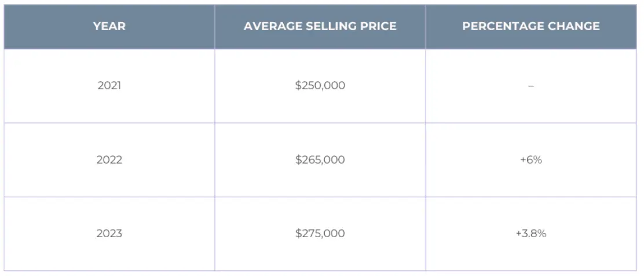This screenshot has height=276, width=644.
Task: Select the dash cell in the 2021 row
Action: tap(530, 86)
